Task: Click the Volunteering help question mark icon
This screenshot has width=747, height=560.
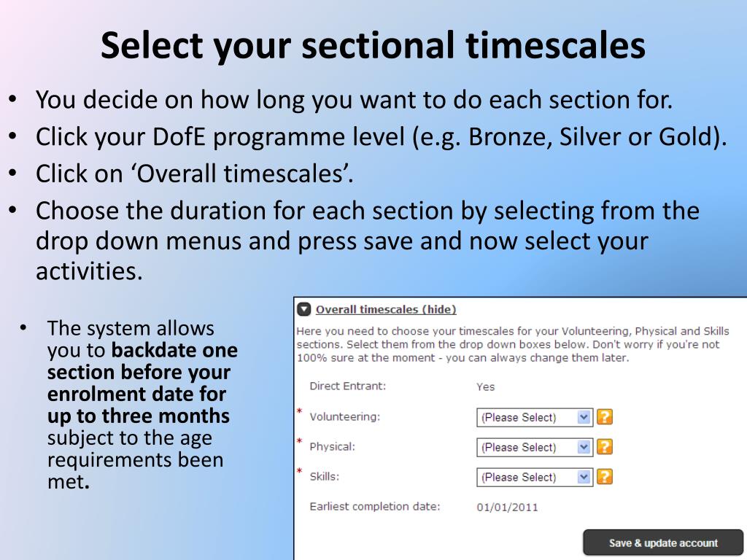Action: tap(605, 417)
